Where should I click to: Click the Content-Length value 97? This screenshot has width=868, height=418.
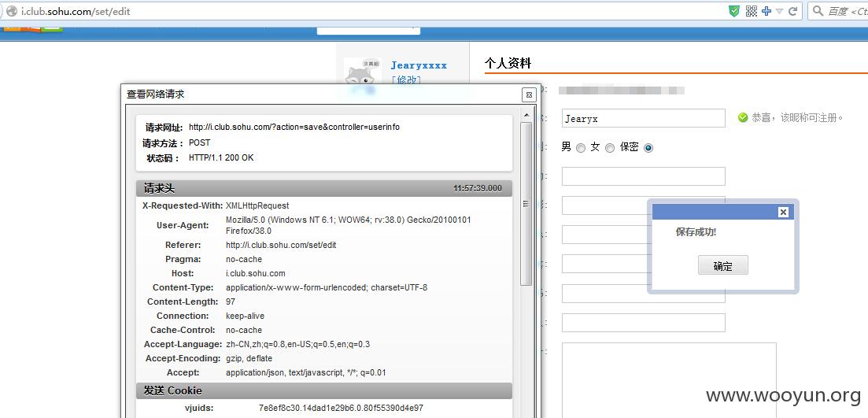click(231, 301)
